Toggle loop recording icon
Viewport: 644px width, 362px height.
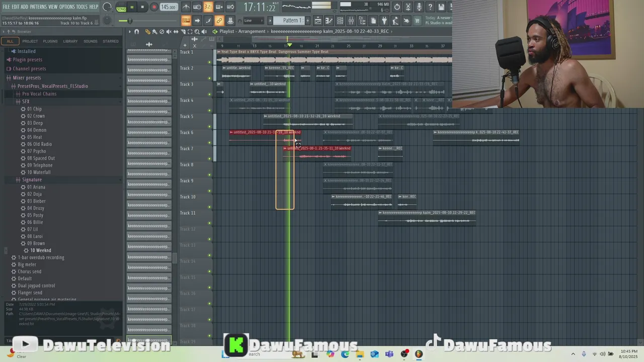[x=230, y=7]
